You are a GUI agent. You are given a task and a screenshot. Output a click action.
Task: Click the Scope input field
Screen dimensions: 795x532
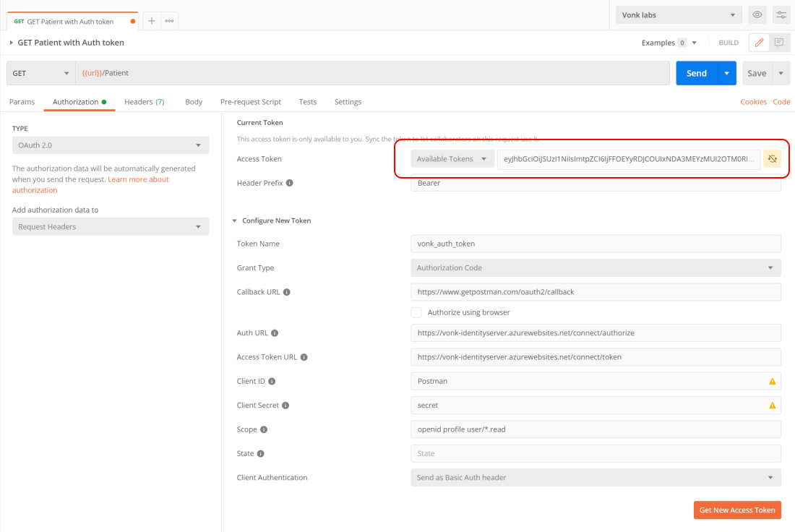click(596, 429)
